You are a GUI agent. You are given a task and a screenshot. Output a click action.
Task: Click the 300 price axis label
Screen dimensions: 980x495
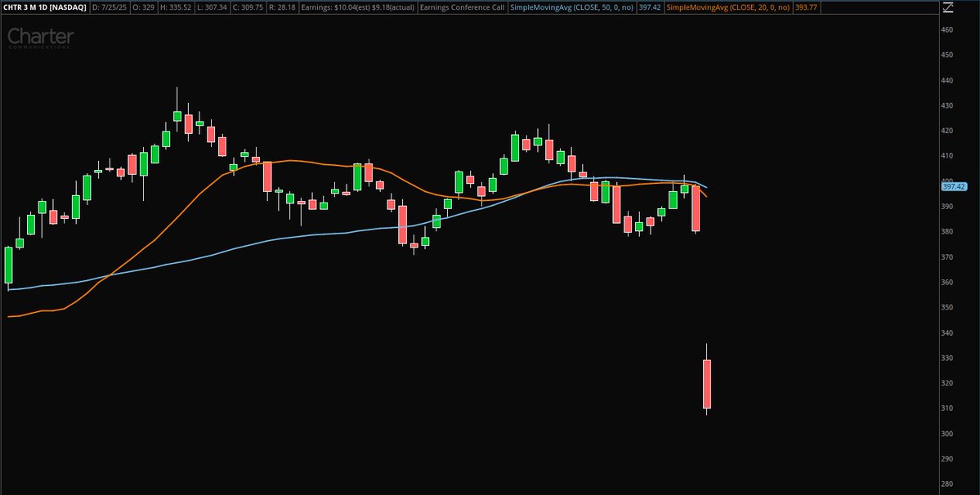coord(946,433)
